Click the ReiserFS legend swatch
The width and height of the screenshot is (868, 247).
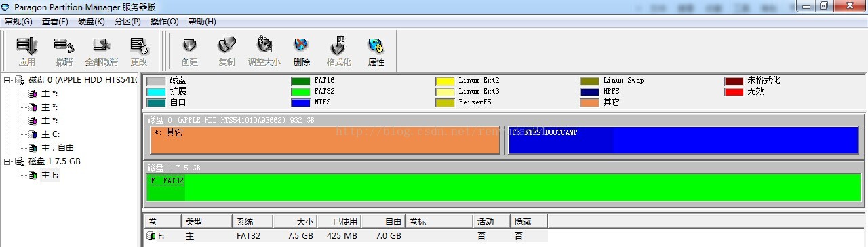445,102
